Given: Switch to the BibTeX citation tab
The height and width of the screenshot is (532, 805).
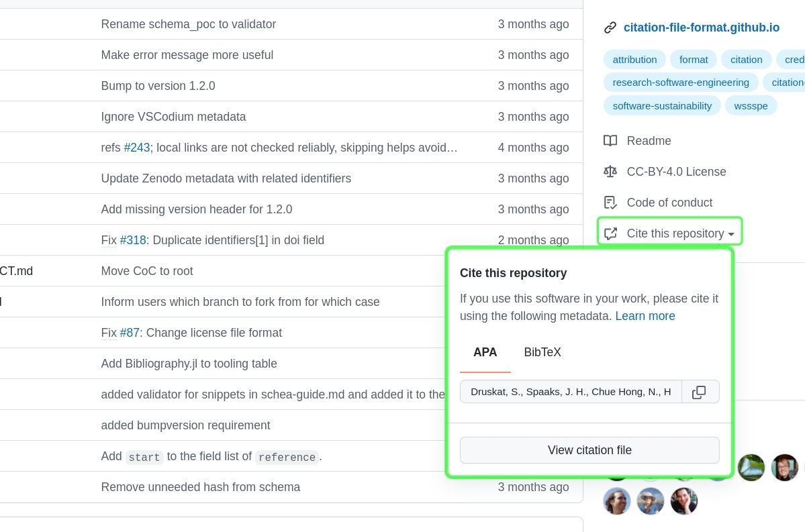Looking at the screenshot, I should pyautogui.click(x=542, y=352).
